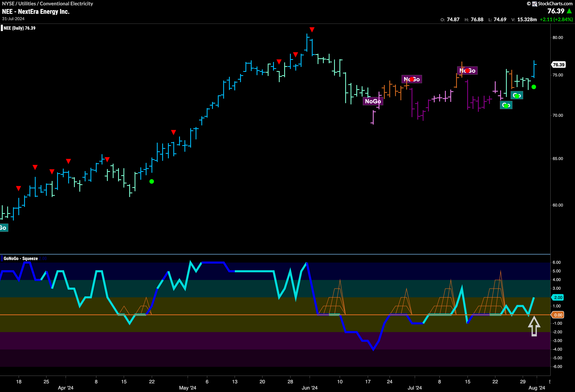
Task: Click the Jul '24 date axis label
Action: coord(415,388)
